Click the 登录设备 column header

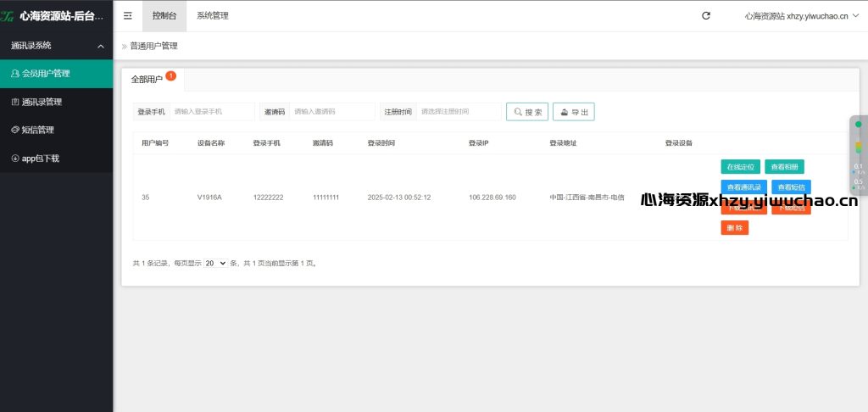[679, 143]
